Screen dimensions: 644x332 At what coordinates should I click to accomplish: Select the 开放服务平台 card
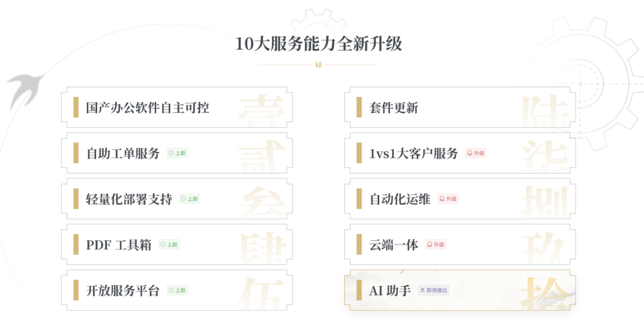click(x=177, y=290)
